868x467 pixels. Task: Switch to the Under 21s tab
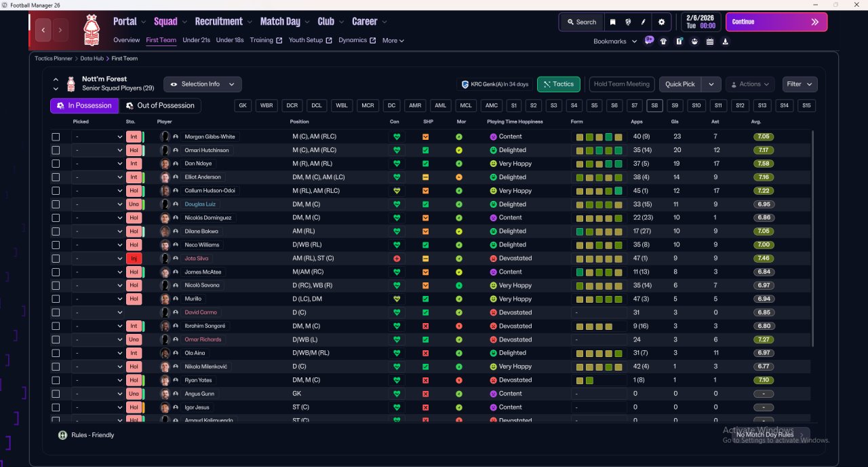[196, 40]
